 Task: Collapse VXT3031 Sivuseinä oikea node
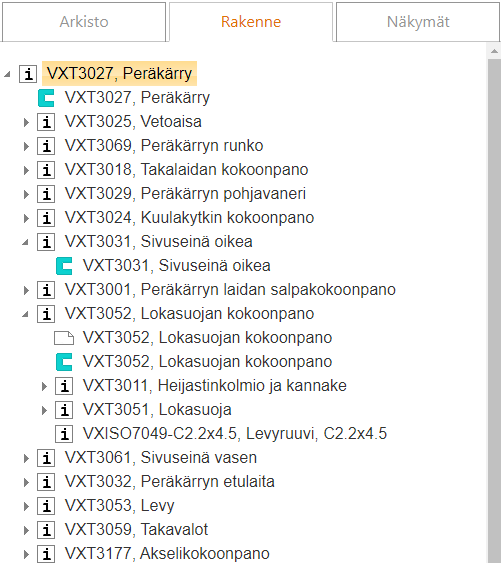[25, 242]
